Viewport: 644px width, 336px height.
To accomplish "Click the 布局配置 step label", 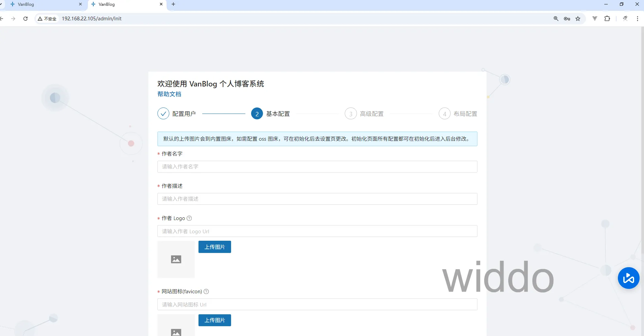I will [465, 114].
